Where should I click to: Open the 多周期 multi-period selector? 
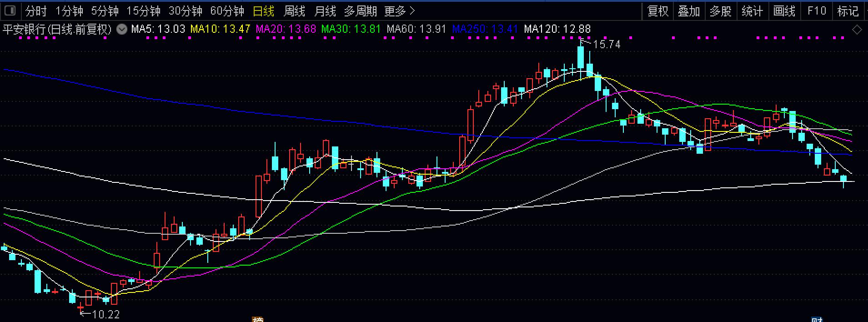point(361,10)
